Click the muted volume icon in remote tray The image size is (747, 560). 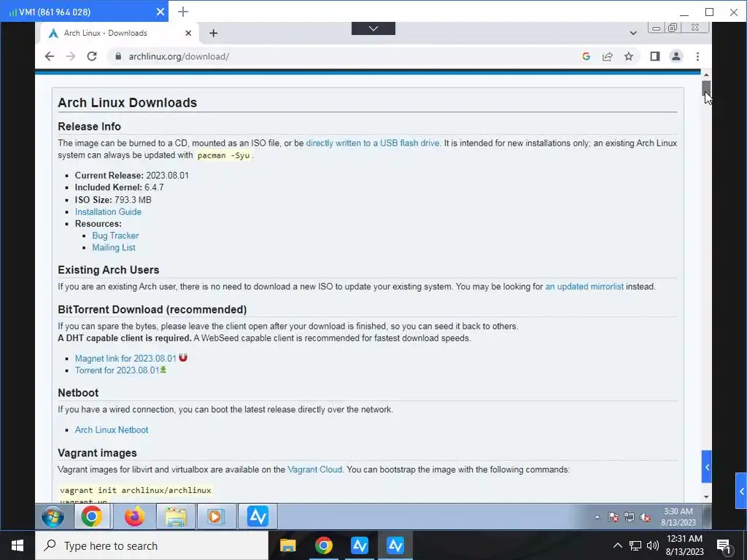(x=645, y=517)
